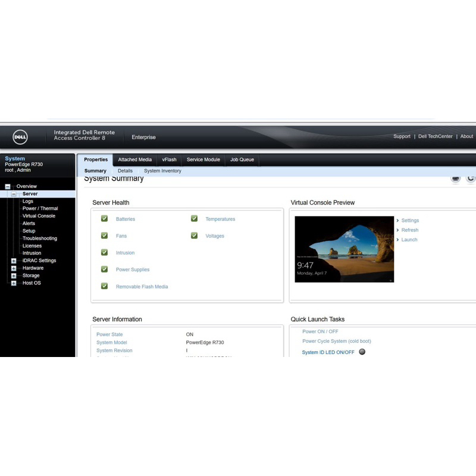The width and height of the screenshot is (476, 476).
Task: Expand the Hardware tree node
Action: (14, 268)
